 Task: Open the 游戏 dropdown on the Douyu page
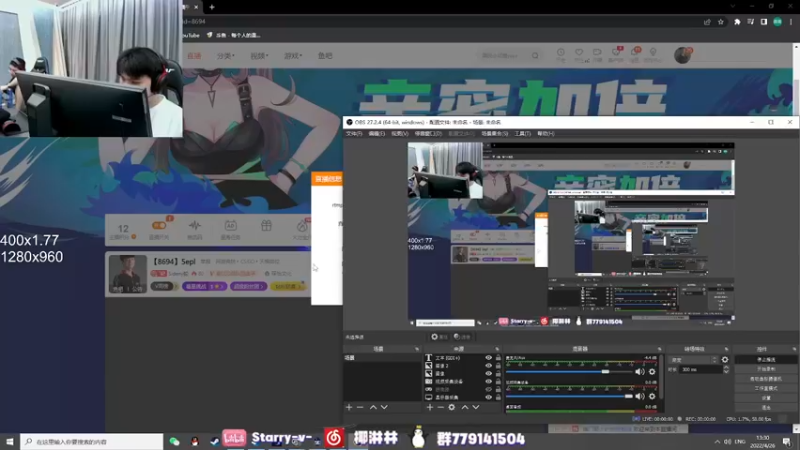coord(293,56)
